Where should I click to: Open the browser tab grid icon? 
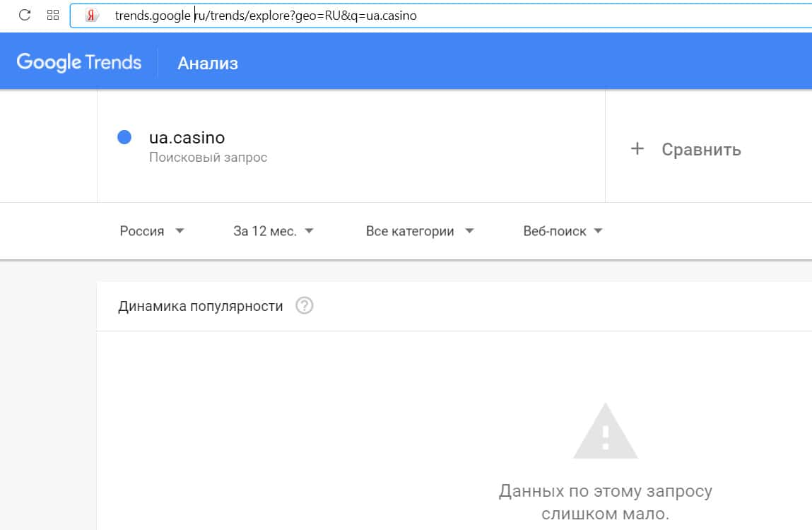click(53, 15)
